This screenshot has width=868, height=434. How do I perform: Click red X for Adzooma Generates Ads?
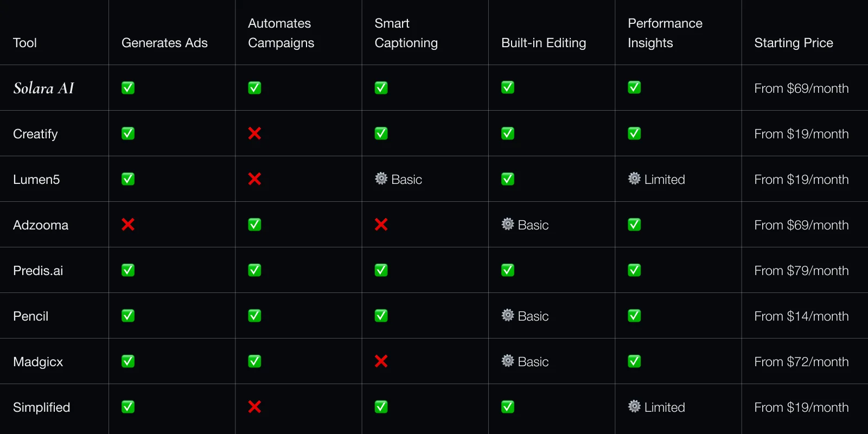pyautogui.click(x=128, y=225)
